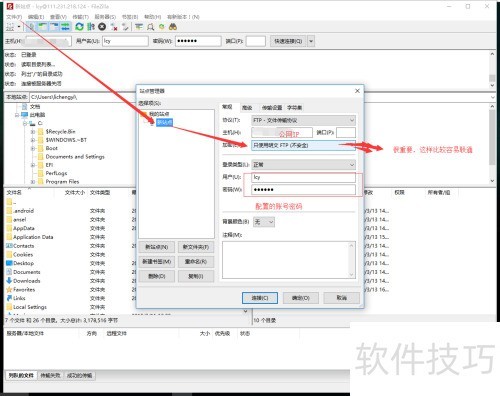
Task: Toggle the remote directory tree display icon
Action: (54, 27)
